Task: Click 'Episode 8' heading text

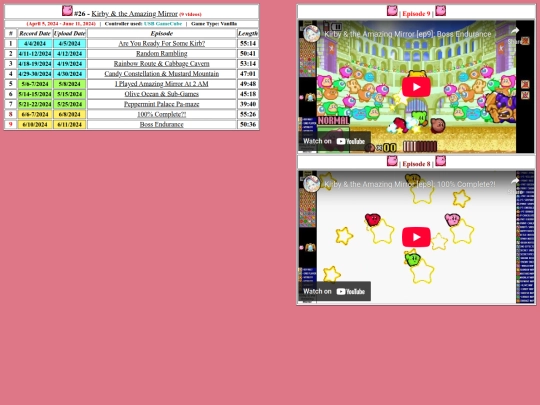Action: pyautogui.click(x=416, y=164)
